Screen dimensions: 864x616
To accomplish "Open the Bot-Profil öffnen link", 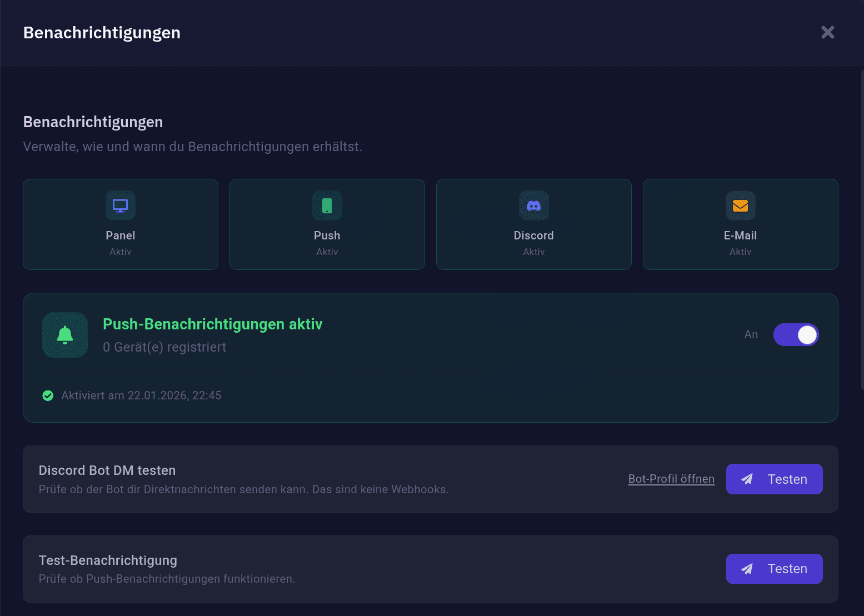I will [x=671, y=479].
